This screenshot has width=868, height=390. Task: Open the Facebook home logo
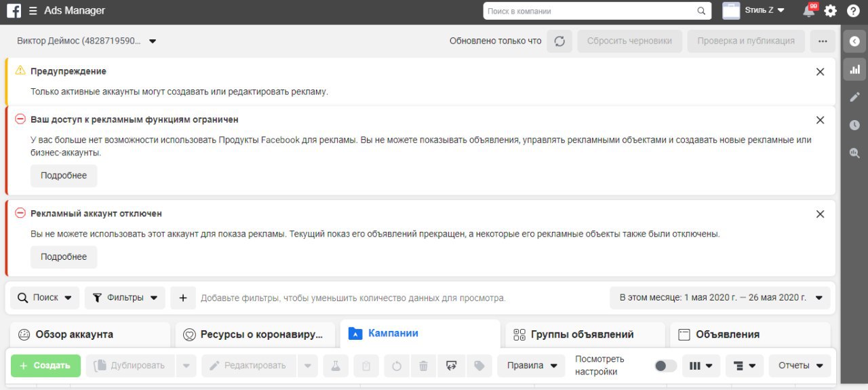pyautogui.click(x=14, y=11)
